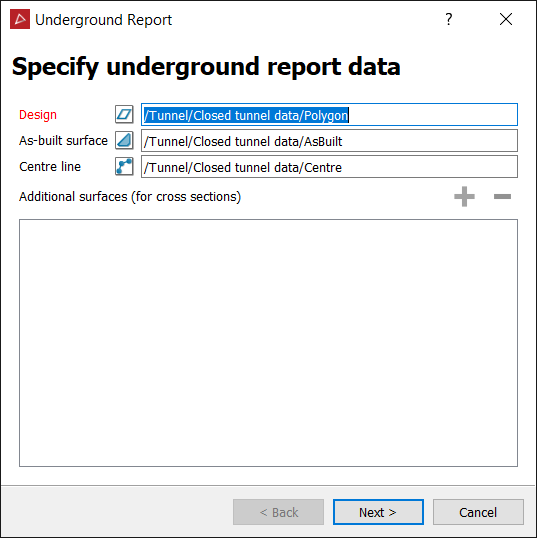
Task: Focus the As-built surface path field
Action: coord(329,141)
